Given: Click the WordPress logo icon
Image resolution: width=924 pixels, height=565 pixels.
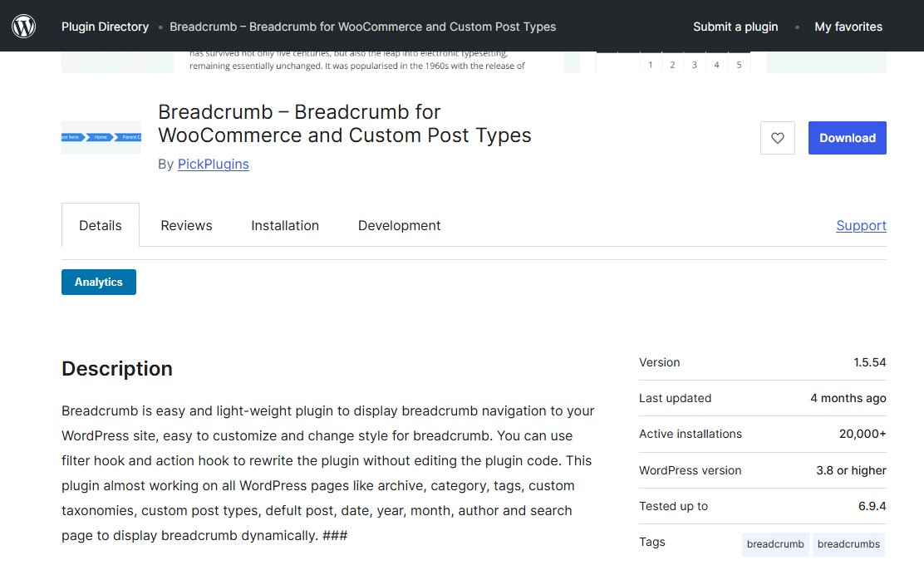Looking at the screenshot, I should [23, 26].
